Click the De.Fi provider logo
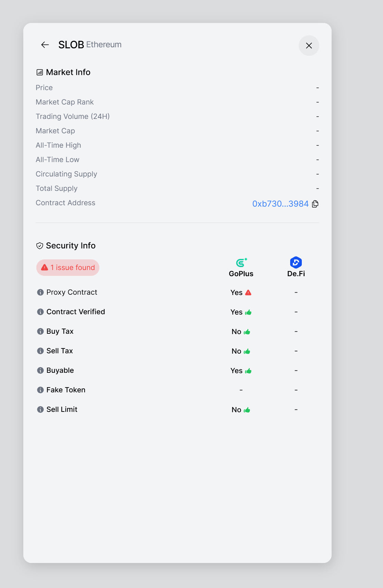The width and height of the screenshot is (383, 588). 296,262
